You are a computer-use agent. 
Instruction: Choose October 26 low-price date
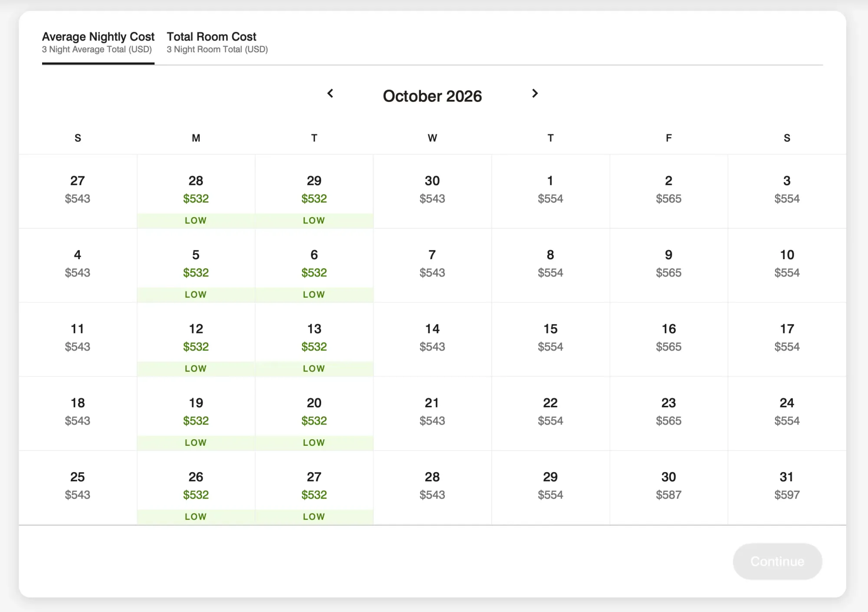coord(196,488)
